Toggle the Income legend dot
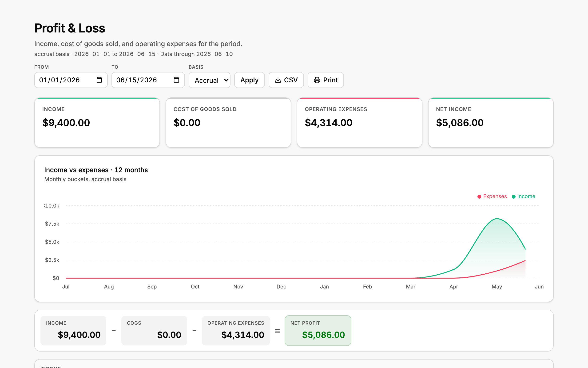The height and width of the screenshot is (368, 588). pyautogui.click(x=513, y=197)
